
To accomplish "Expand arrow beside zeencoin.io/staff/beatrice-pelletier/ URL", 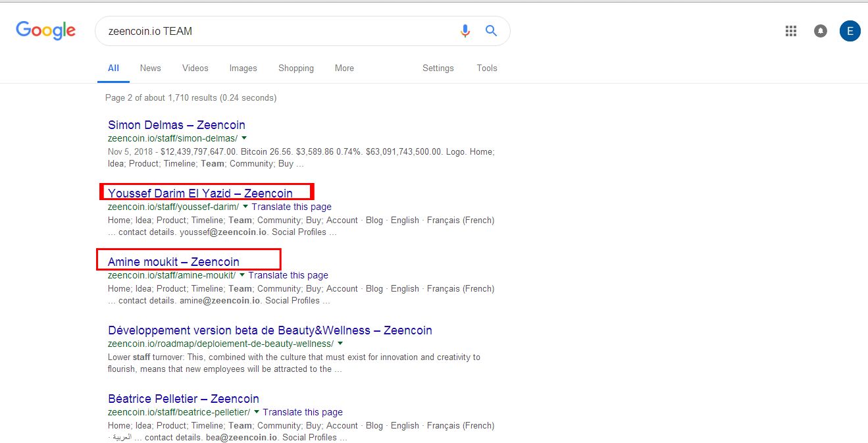I will point(257,412).
